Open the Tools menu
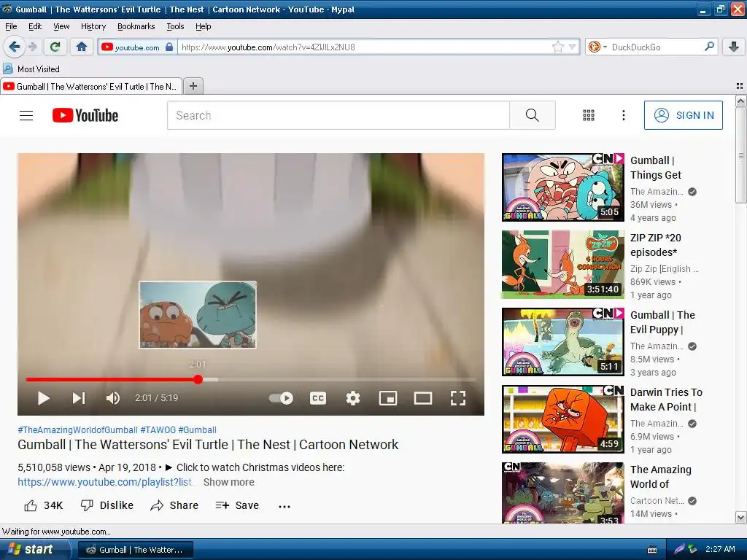The image size is (747, 560). tap(175, 26)
